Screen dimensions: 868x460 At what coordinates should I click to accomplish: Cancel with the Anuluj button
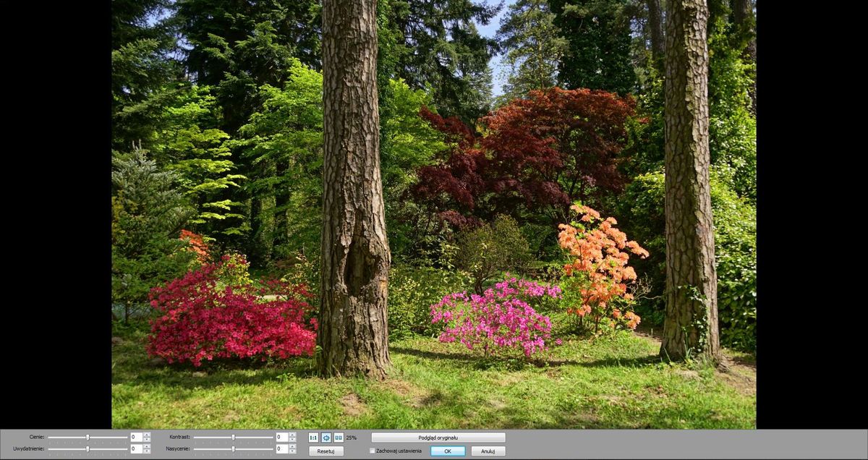tap(488, 451)
